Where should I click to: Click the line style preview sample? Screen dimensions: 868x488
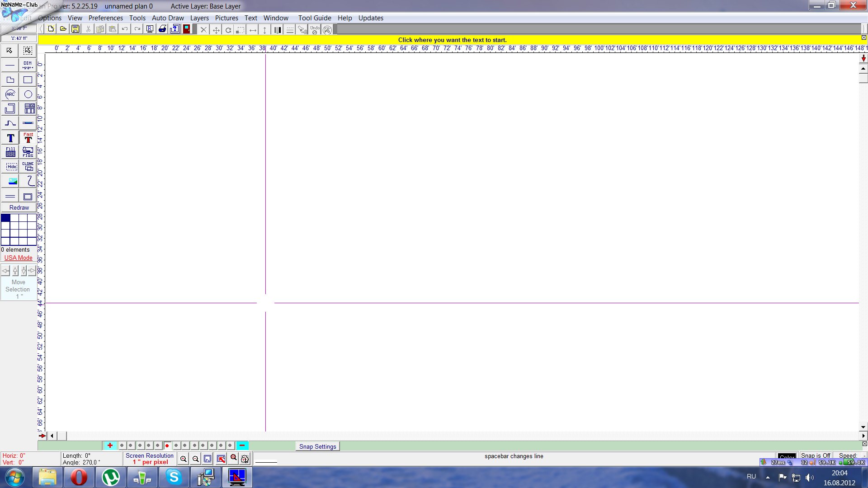pyautogui.click(x=266, y=461)
